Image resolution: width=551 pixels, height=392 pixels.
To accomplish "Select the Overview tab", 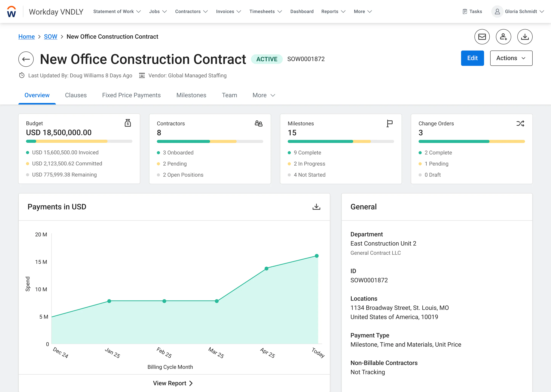I will [x=37, y=95].
